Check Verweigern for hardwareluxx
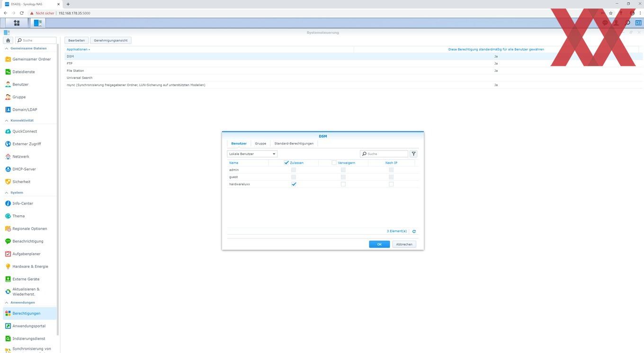 tap(343, 184)
